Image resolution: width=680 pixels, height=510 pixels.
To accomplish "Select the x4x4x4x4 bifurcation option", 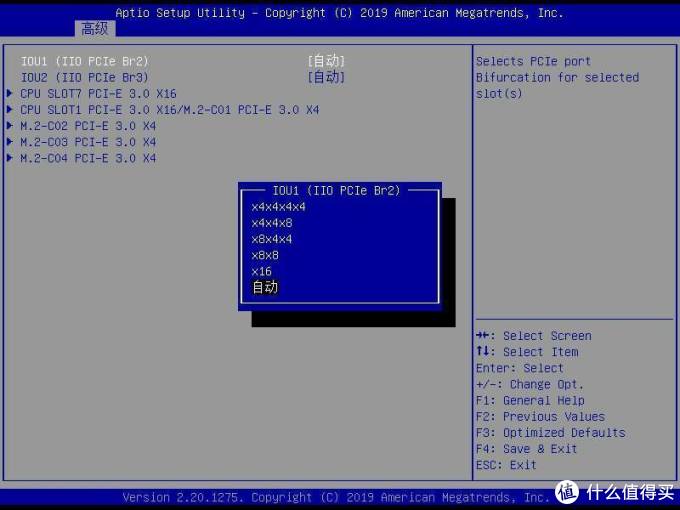I will (x=278, y=207).
